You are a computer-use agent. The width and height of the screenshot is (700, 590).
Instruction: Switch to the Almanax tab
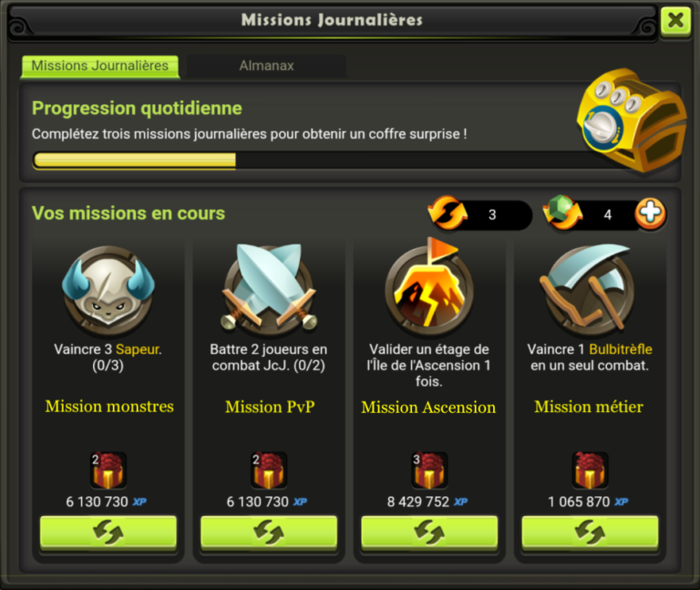(x=266, y=66)
